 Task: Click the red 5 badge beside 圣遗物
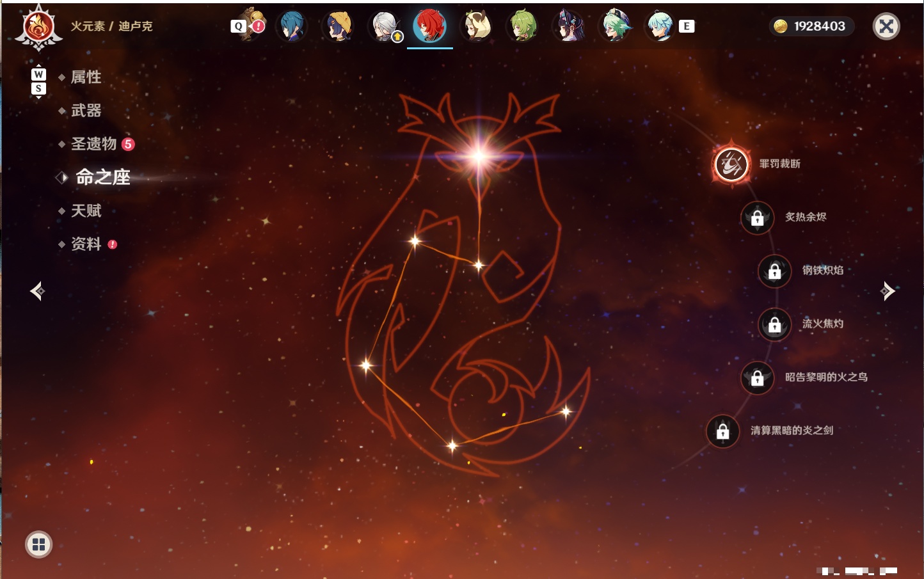128,144
